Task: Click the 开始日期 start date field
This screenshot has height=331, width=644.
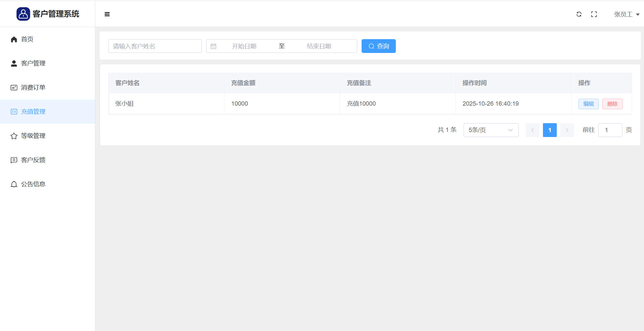Action: tap(244, 46)
